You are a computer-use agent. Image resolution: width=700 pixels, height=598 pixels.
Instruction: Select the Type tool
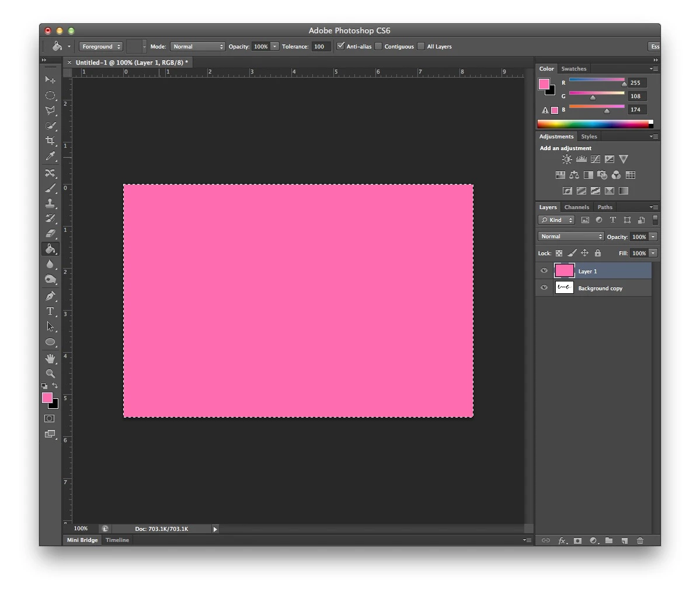coord(50,311)
